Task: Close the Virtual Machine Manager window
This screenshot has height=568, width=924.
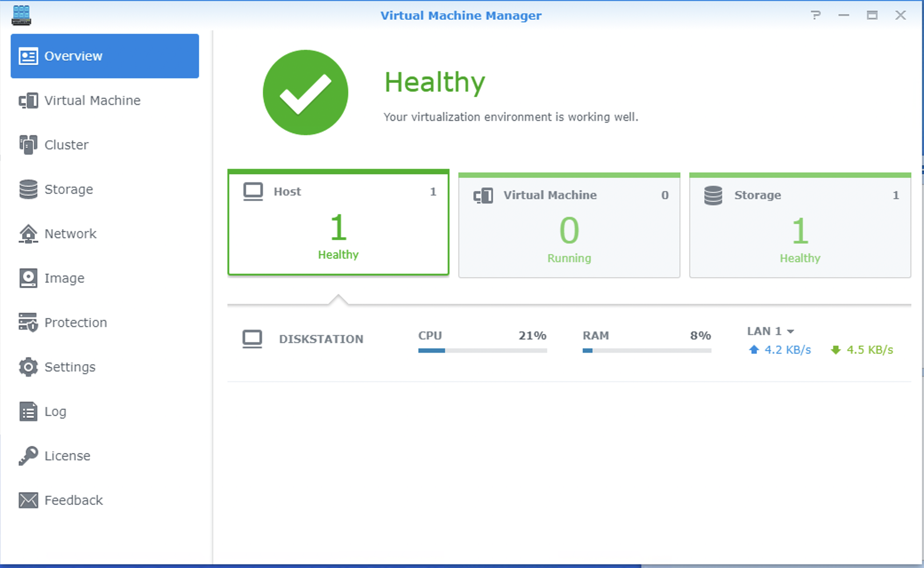Action: point(900,15)
